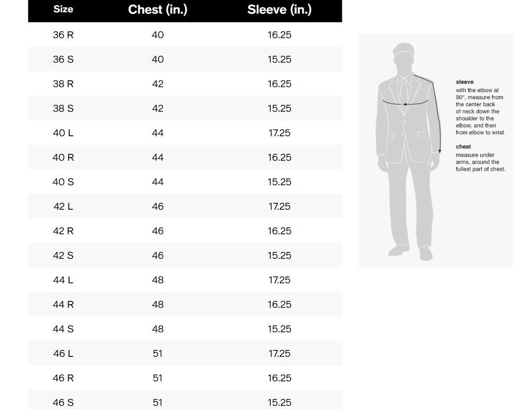Click the chest value in the 44 L row
Viewport: 532px width, 409px height.
click(158, 280)
